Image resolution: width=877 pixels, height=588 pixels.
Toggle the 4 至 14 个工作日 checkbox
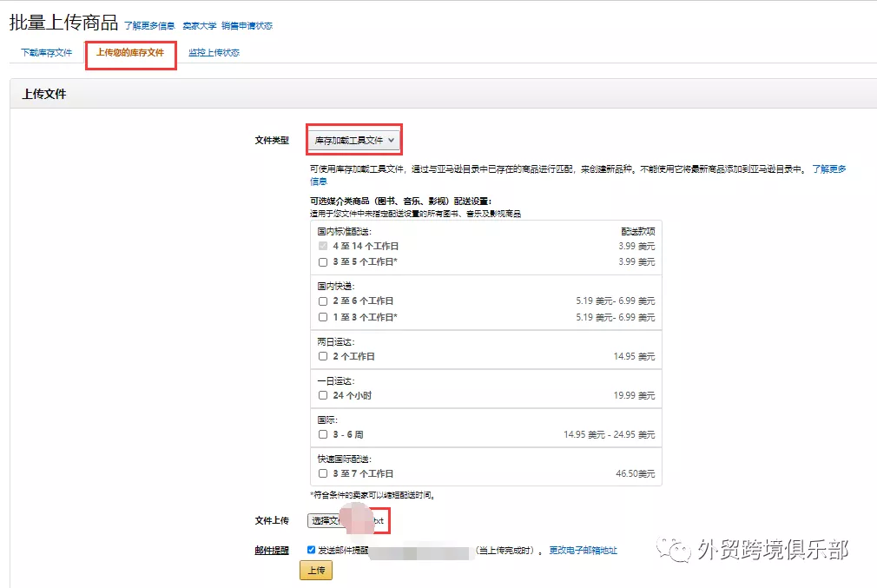pyautogui.click(x=323, y=246)
